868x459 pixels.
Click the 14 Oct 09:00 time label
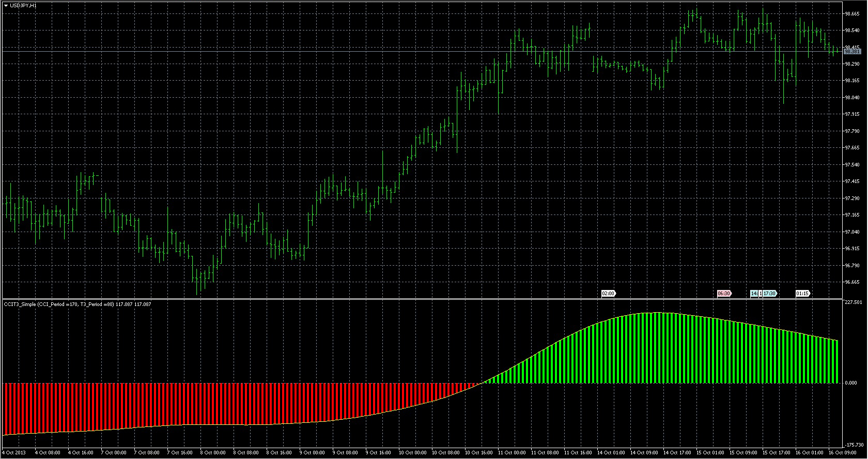pos(644,453)
